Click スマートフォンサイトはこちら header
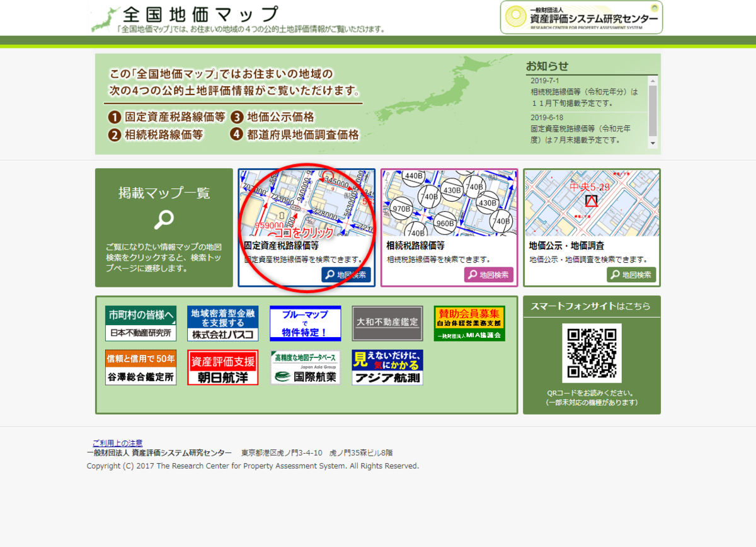 [x=592, y=306]
